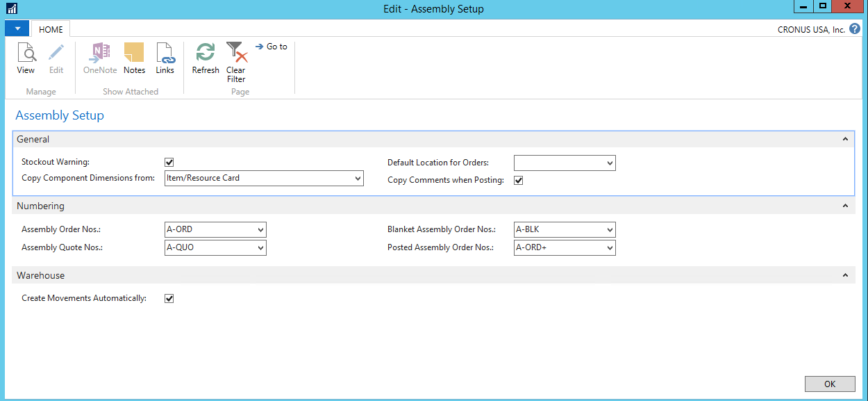Open Help via the question mark icon
Screen dimensions: 868x401
coord(854,28)
